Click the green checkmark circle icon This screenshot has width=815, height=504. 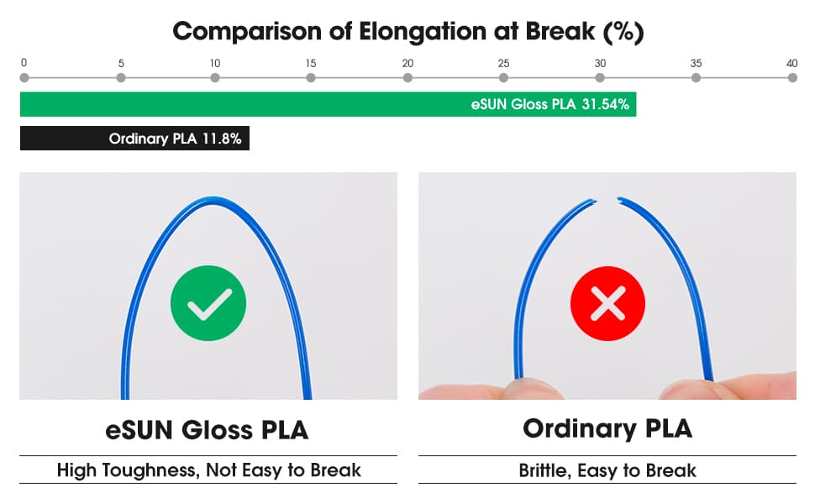pos(208,303)
